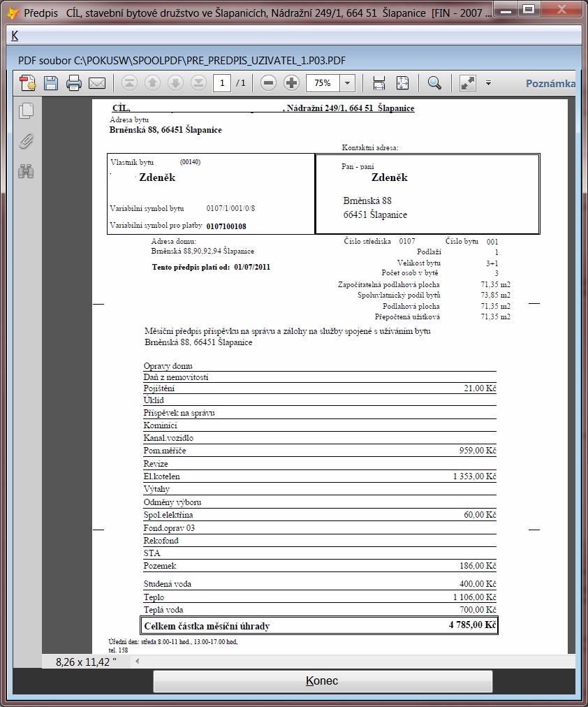Open the Poznámka comment pane
The height and width of the screenshot is (707, 588).
pos(550,83)
